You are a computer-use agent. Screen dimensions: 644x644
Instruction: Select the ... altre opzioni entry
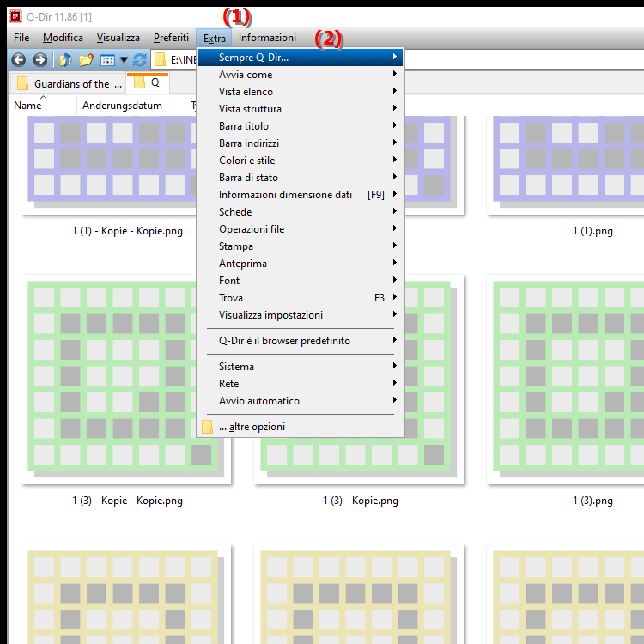point(301,427)
